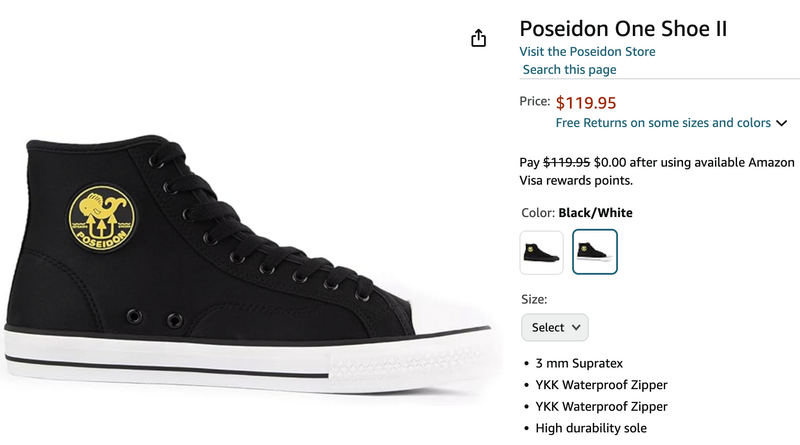Click Search this page link
Screen dimensions: 800x445
point(569,69)
